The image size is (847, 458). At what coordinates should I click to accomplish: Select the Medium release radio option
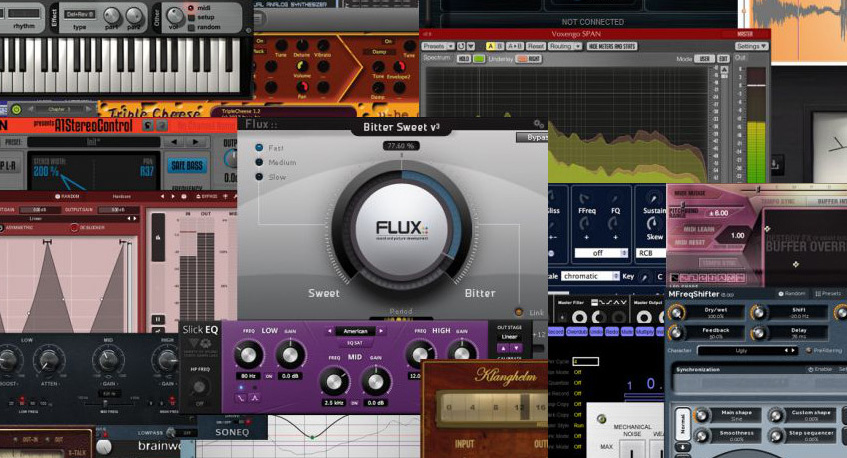(x=259, y=162)
